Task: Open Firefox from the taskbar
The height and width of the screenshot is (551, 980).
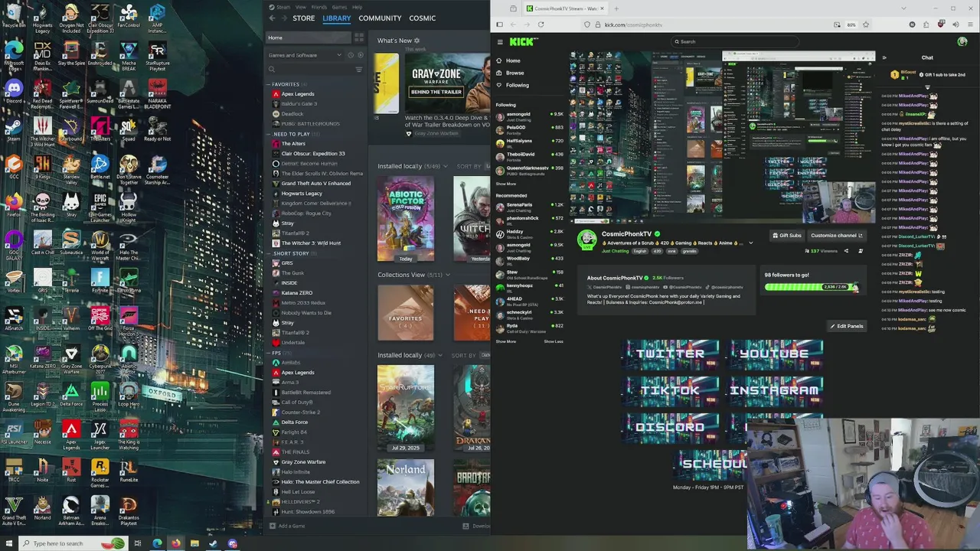Action: click(175, 543)
